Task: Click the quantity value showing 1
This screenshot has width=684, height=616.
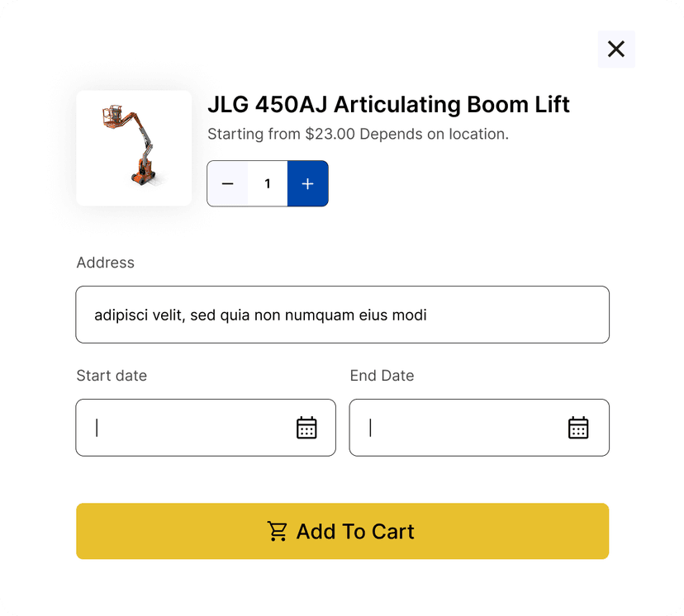Action: 267,183
